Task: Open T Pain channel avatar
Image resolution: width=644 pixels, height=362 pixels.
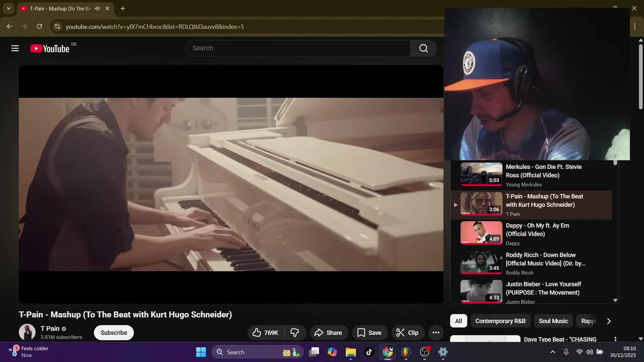Action: point(27,332)
